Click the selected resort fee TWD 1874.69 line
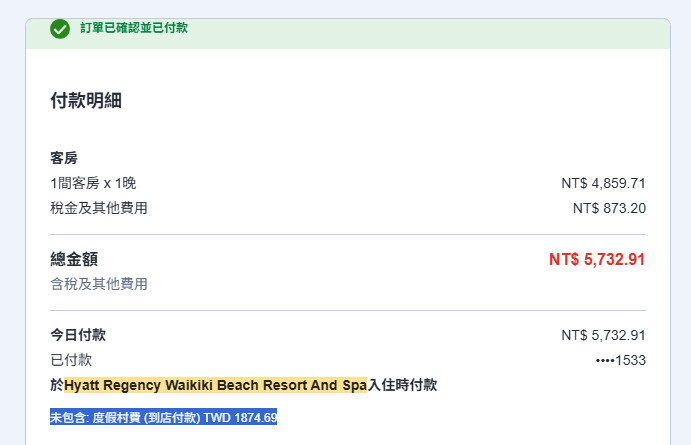The image size is (691, 445). [163, 417]
